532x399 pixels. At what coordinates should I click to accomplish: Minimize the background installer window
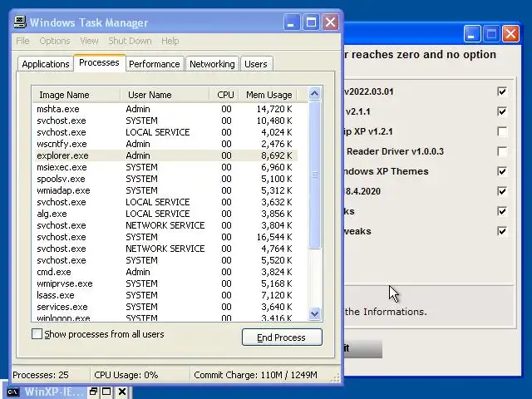[x=472, y=33]
